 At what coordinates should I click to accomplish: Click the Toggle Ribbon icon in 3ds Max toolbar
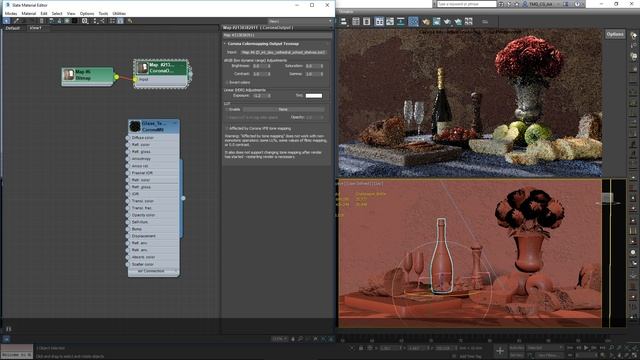[379, 21]
